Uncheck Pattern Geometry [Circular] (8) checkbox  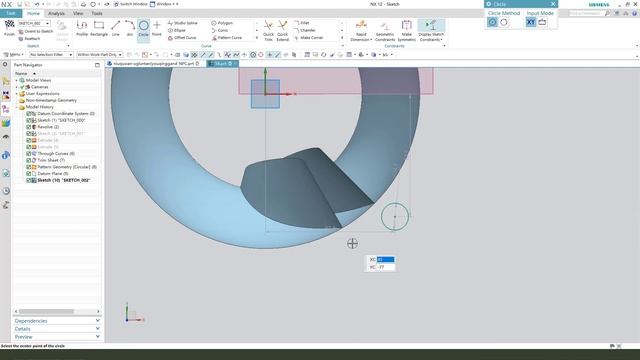click(29, 167)
